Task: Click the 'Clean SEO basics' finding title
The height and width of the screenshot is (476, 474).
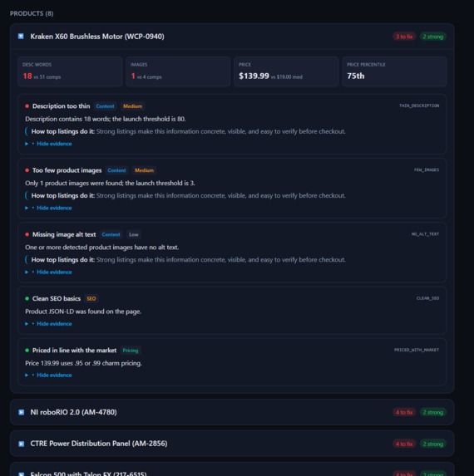Action: tap(57, 299)
